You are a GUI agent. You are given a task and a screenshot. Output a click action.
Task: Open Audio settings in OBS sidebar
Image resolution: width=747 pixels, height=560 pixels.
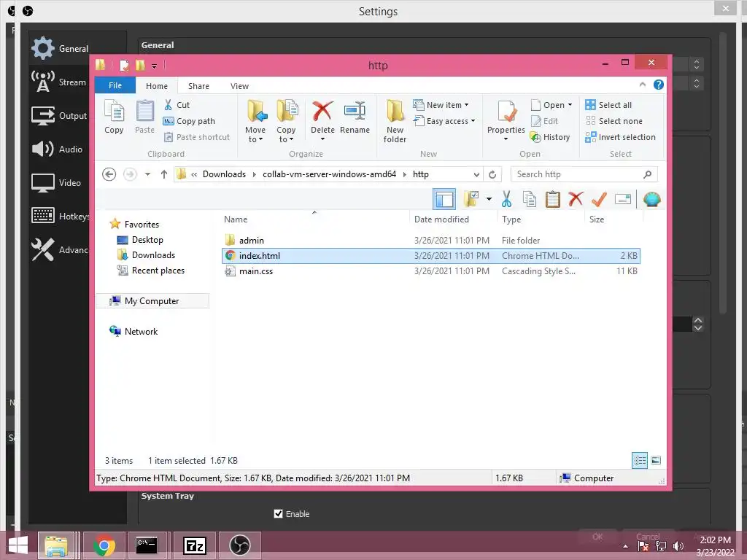tap(57, 149)
